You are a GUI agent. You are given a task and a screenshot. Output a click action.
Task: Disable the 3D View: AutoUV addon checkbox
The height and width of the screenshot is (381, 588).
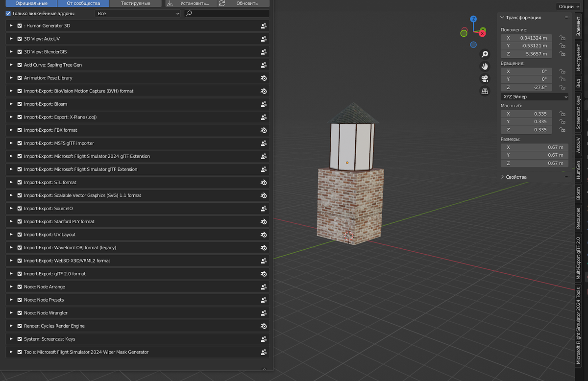pos(20,39)
